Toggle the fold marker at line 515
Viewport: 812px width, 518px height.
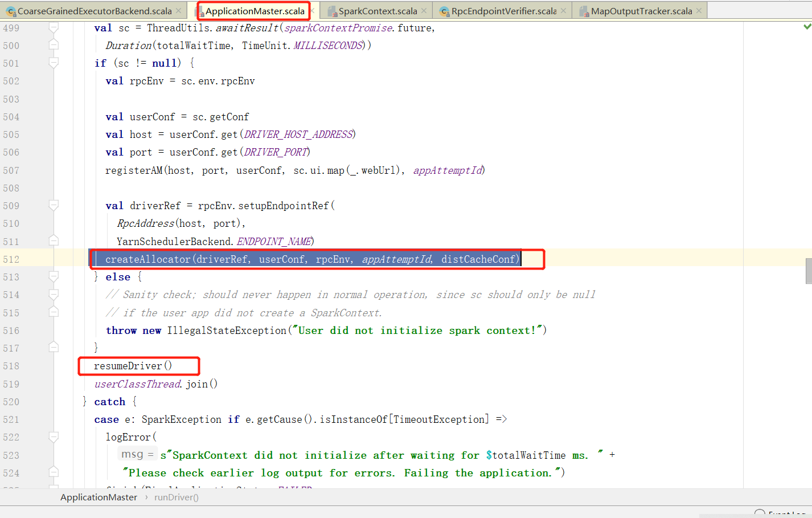tap(54, 312)
